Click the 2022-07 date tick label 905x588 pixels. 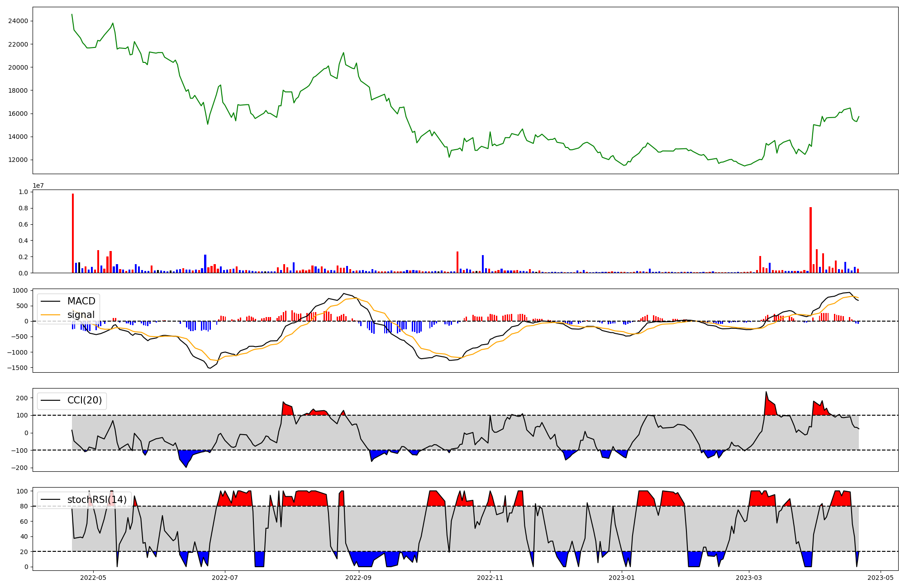225,578
